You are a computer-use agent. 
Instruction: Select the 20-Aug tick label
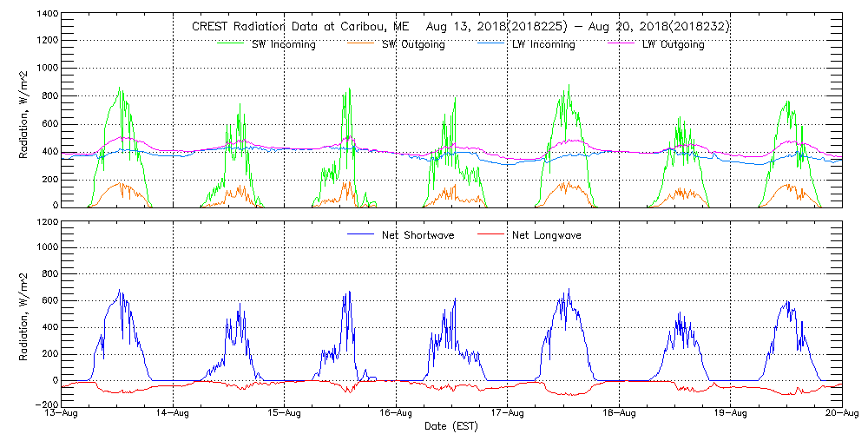[x=841, y=413]
